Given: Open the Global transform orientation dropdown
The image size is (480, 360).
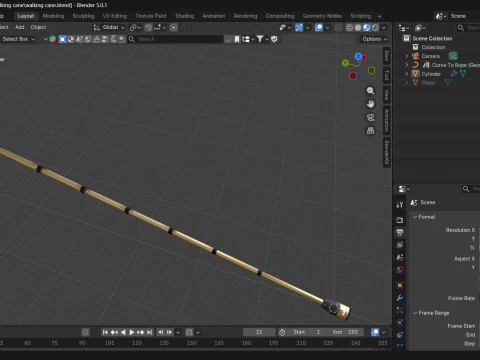Looking at the screenshot, I should click(x=109, y=27).
